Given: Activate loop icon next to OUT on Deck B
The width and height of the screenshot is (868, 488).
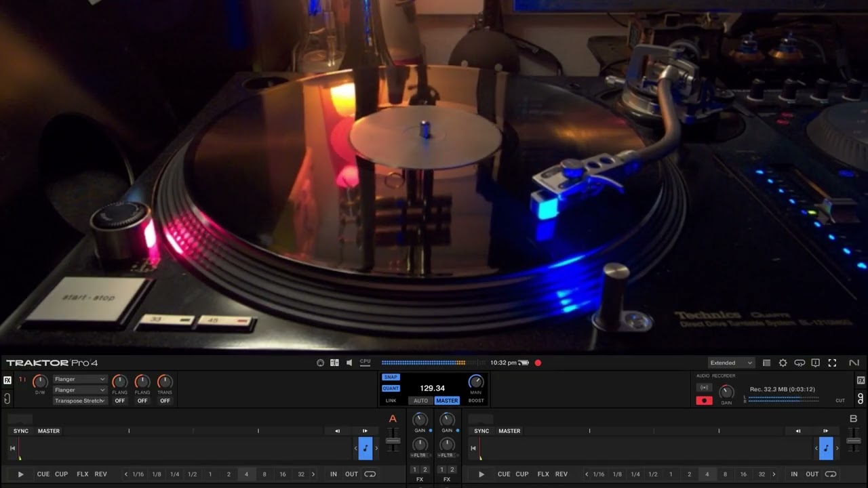Looking at the screenshot, I should (x=831, y=474).
